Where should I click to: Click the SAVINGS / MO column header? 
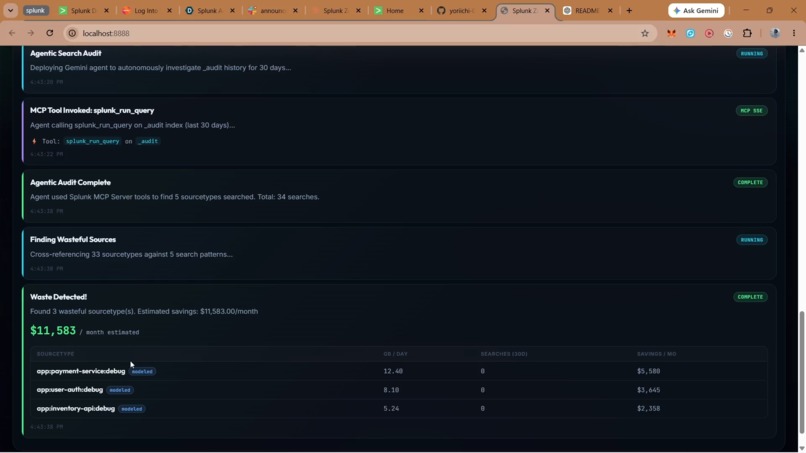click(x=656, y=354)
